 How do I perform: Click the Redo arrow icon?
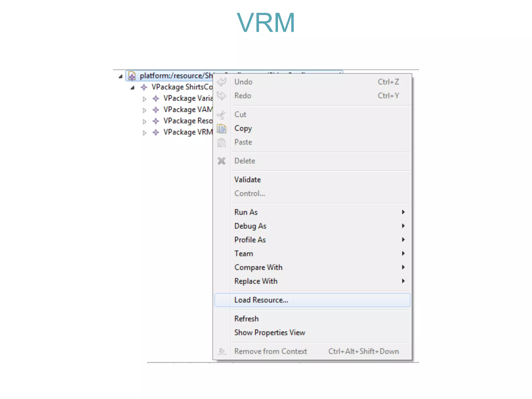click(x=222, y=96)
